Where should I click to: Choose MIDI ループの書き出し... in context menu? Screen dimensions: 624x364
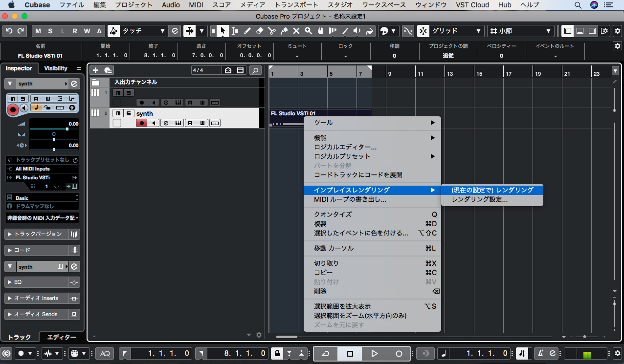pyautogui.click(x=372, y=199)
